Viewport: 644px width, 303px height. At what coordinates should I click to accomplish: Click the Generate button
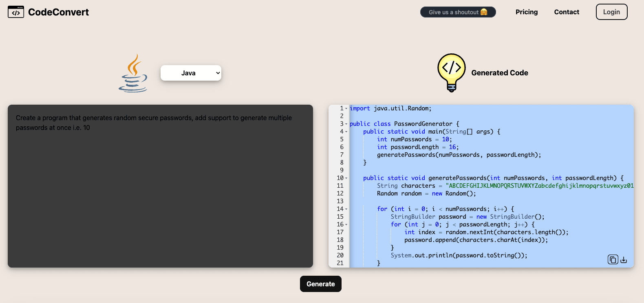(321, 284)
